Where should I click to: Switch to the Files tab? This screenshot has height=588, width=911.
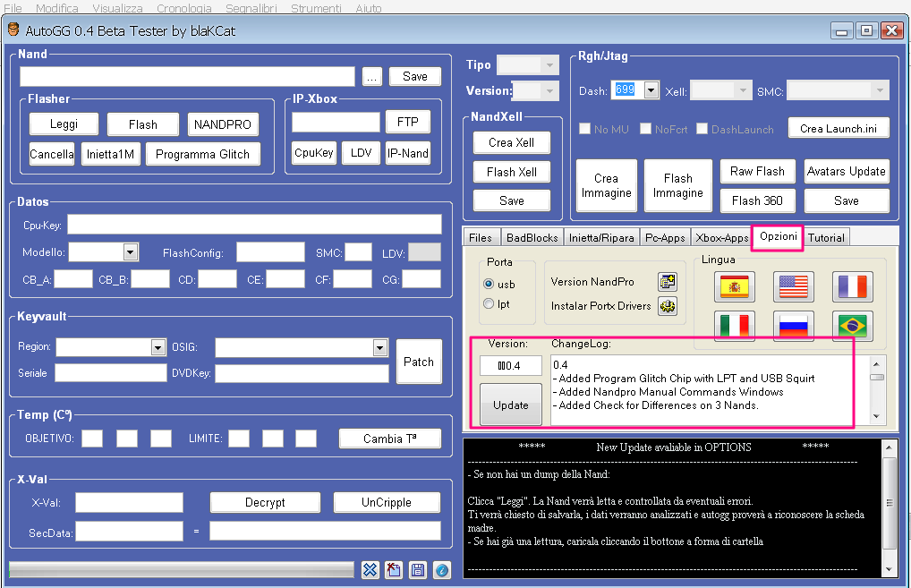[x=481, y=238]
